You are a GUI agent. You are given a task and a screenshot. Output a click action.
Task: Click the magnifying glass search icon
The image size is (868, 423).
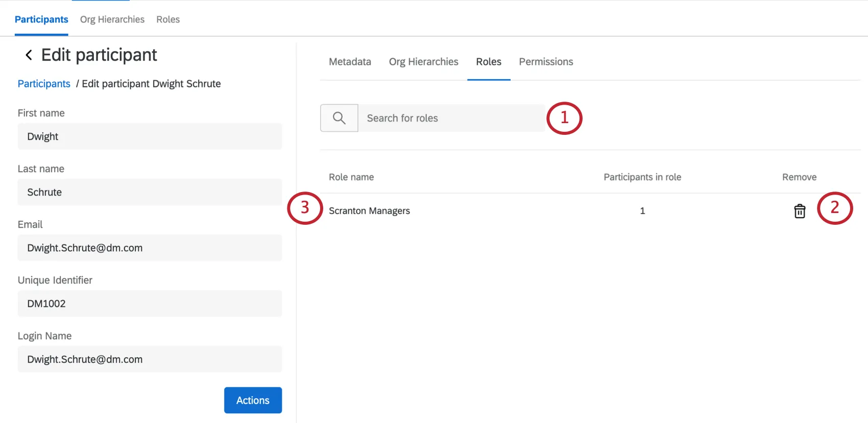(x=339, y=118)
